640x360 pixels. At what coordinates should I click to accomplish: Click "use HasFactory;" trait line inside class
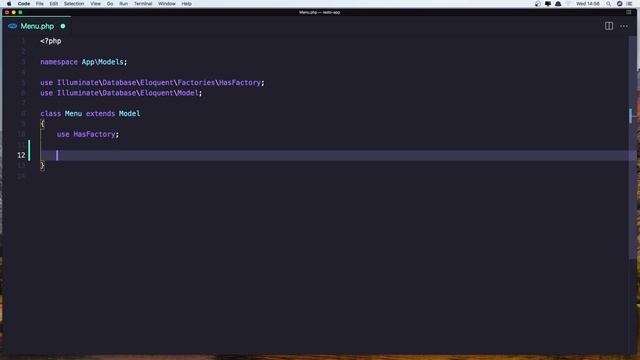point(88,134)
